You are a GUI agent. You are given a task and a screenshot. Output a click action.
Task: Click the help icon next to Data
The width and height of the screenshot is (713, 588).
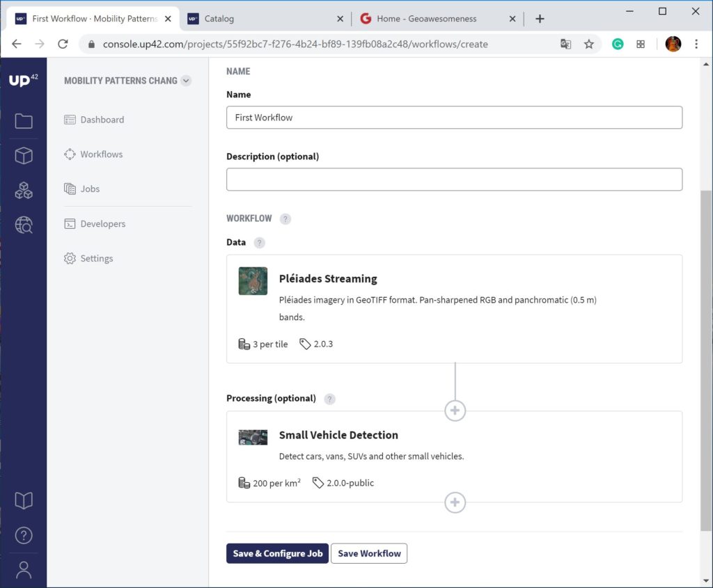click(259, 243)
